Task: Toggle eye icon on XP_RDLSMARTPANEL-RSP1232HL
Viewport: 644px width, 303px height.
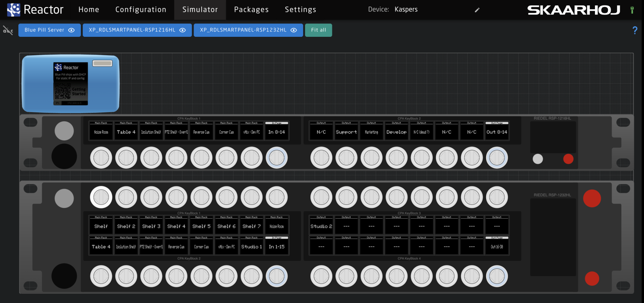Action: [x=294, y=30]
